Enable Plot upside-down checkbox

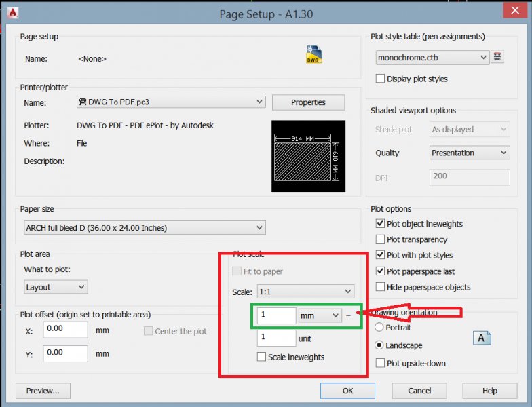[380, 363]
